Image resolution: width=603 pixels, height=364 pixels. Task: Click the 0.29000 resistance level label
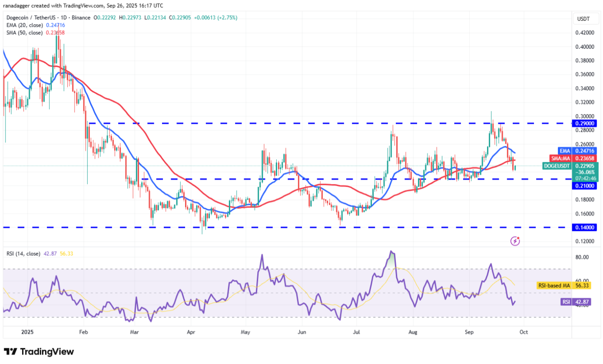[x=586, y=123]
